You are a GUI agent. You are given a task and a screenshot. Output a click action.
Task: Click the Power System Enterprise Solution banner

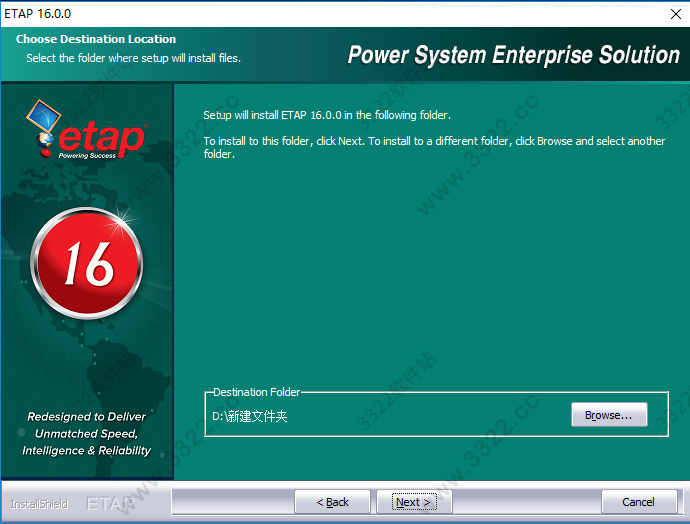514,55
